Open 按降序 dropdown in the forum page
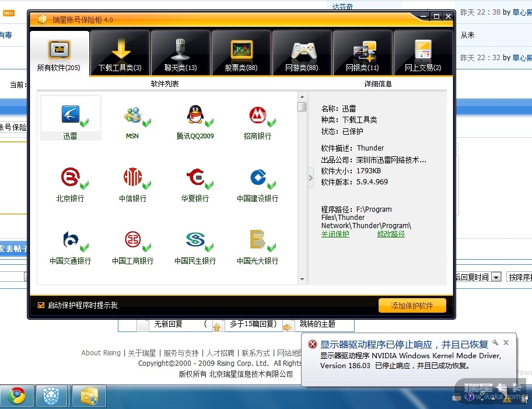The image size is (532, 409). (519, 277)
